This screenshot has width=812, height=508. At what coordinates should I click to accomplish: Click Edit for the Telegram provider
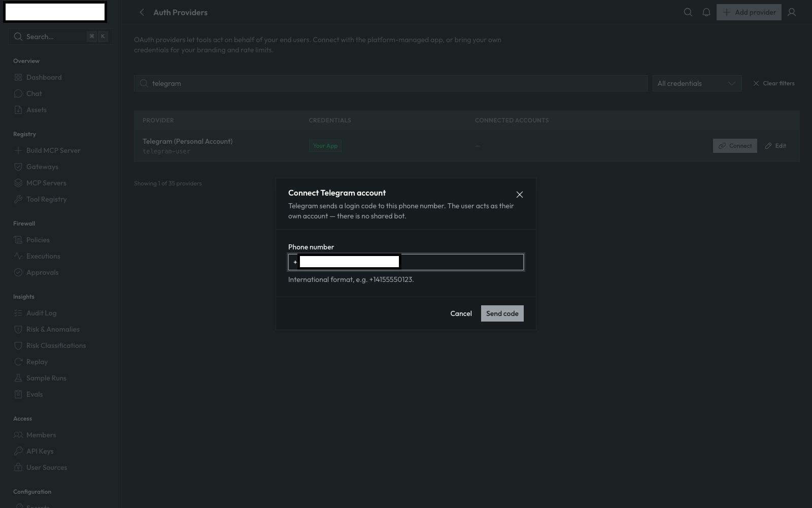click(775, 146)
